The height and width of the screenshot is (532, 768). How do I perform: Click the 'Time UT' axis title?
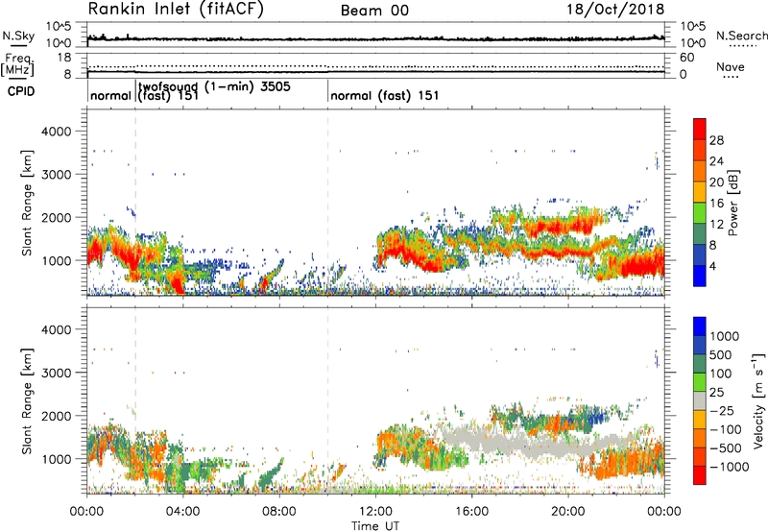click(x=375, y=526)
